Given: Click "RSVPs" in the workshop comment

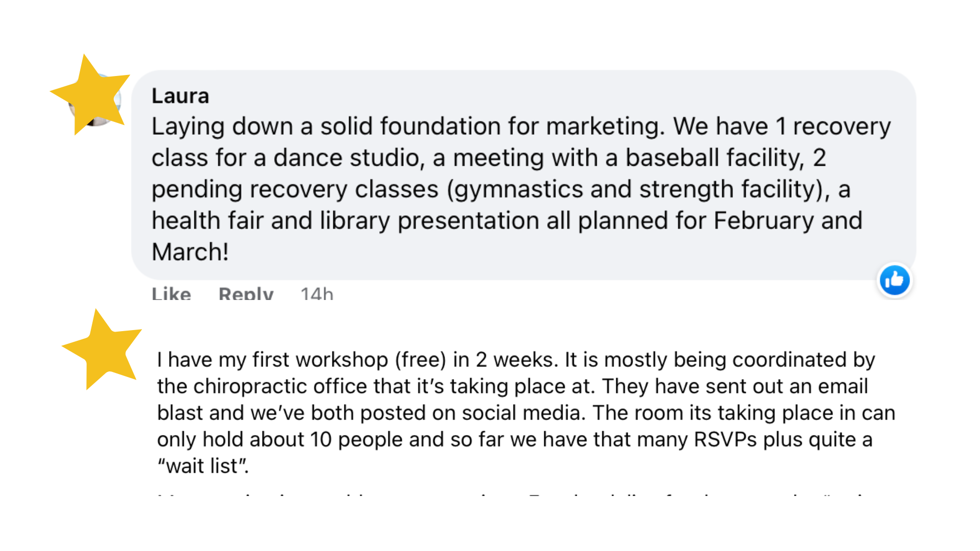Looking at the screenshot, I should coord(725,439).
